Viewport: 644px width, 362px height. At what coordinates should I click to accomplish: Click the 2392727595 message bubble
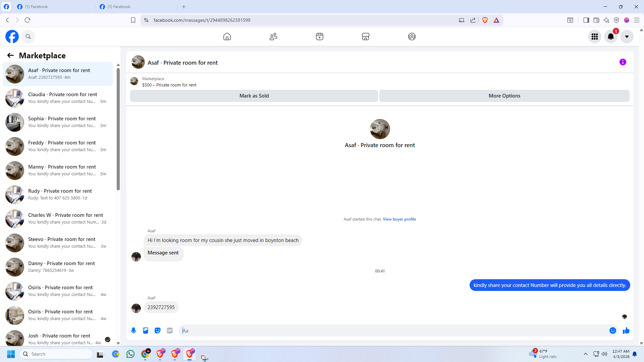tap(161, 307)
